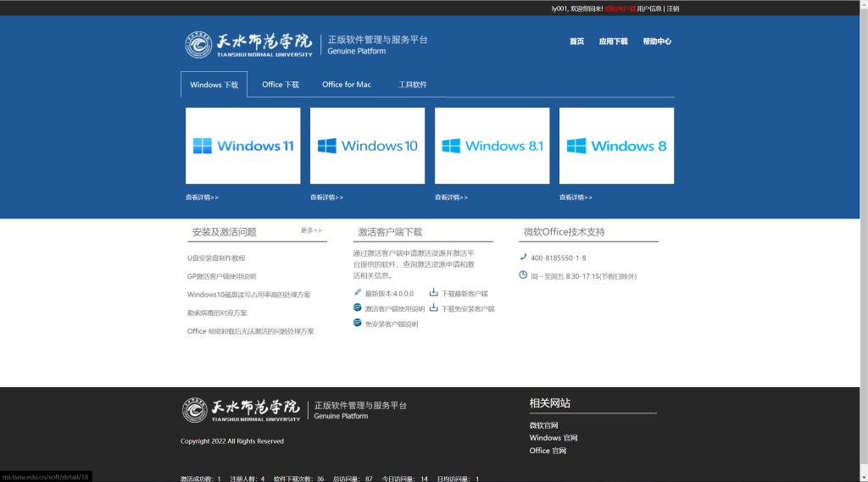Image resolution: width=868 pixels, height=482 pixels.
Task: Open the Windows 10 download tile
Action: point(368,146)
